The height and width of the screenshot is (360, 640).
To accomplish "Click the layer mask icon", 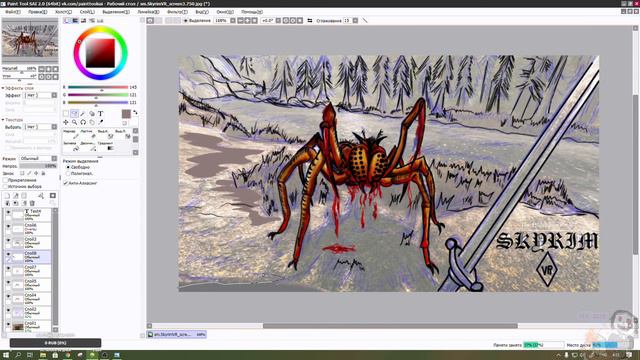I will tap(53, 196).
